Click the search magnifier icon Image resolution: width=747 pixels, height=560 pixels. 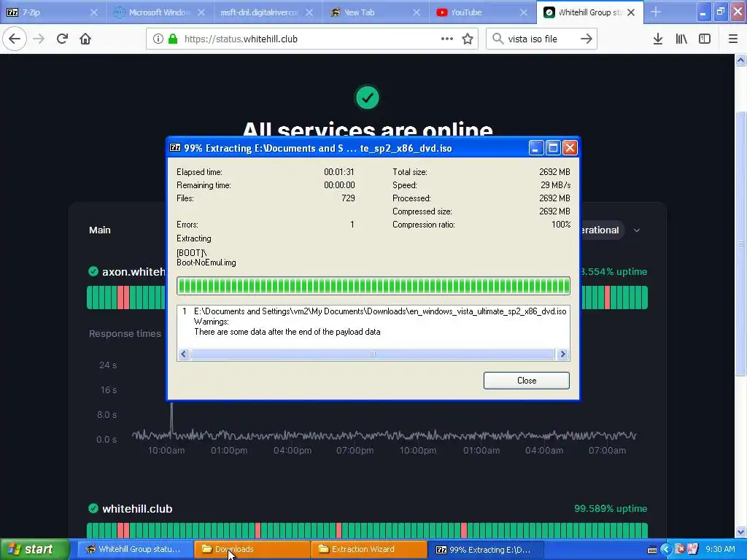pos(498,39)
